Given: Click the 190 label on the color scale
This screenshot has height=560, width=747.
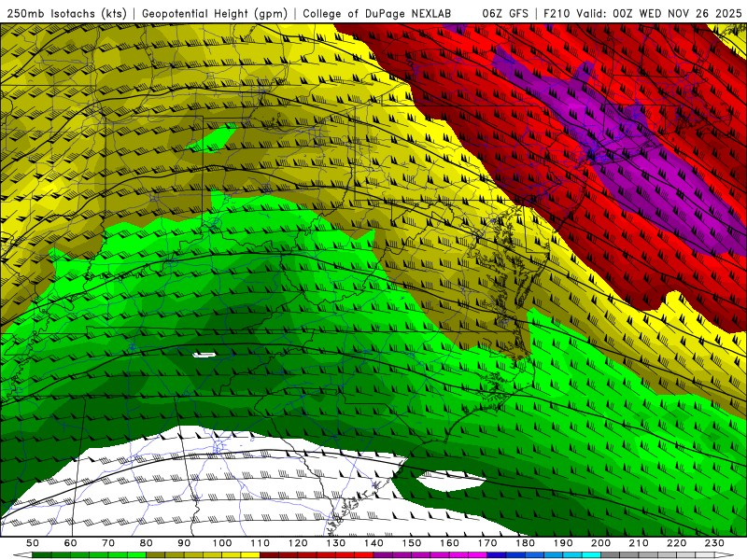Looking at the screenshot, I should 563,543.
